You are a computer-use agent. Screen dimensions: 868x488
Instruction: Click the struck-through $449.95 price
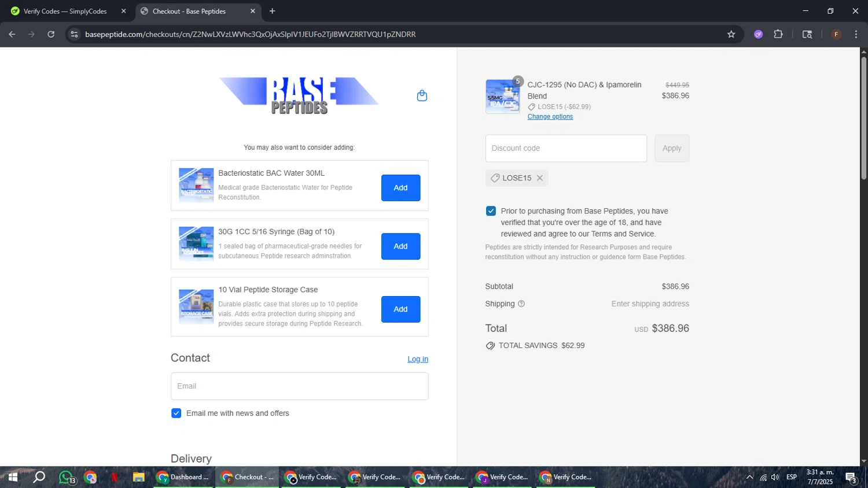(x=677, y=85)
